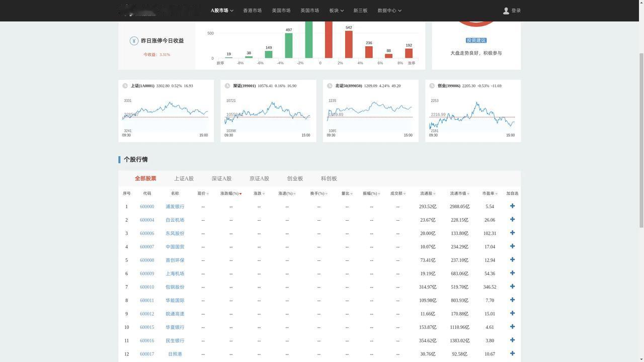Sort table by 市盈率 column

click(490, 194)
